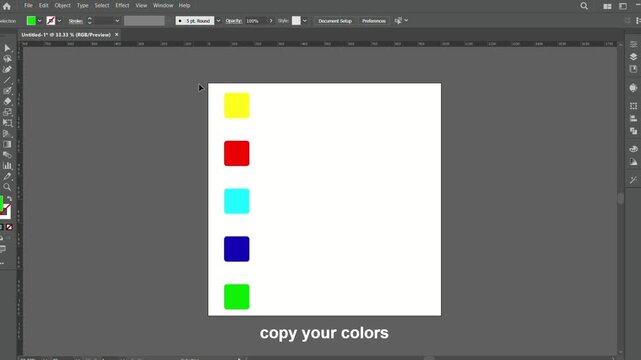Open the Properties panel icon

[x=633, y=44]
